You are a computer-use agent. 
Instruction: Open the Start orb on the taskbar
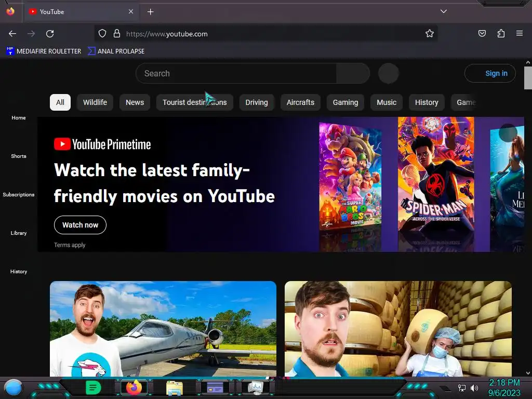[x=14, y=388]
